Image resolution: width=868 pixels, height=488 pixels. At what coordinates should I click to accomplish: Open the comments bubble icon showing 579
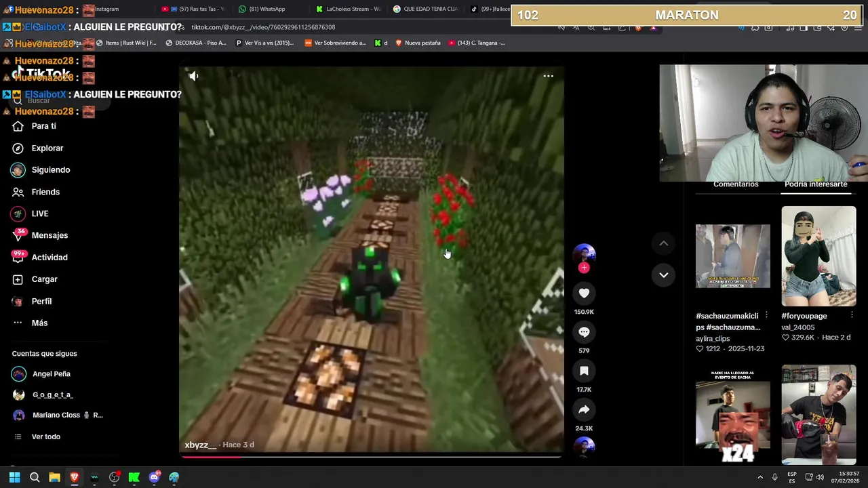click(x=584, y=332)
